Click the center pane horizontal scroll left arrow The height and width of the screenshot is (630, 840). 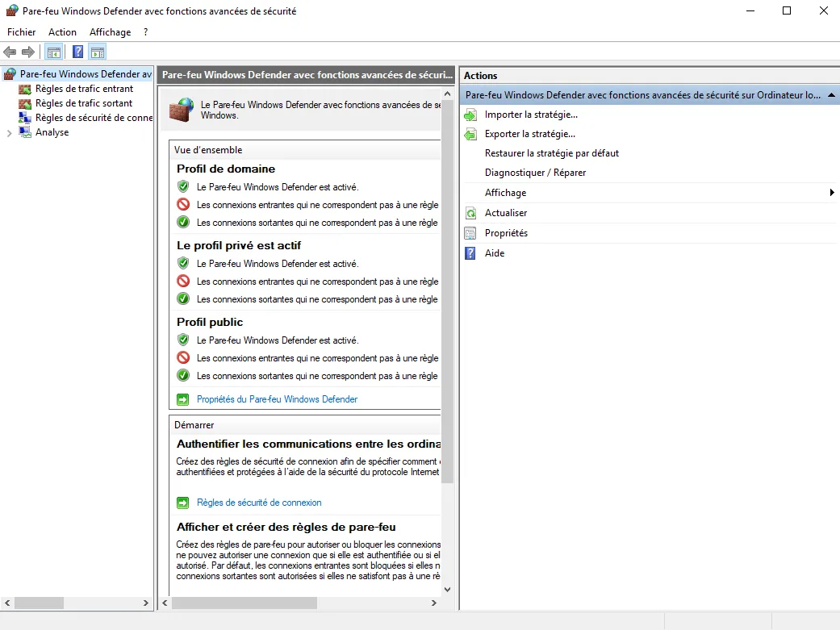click(x=165, y=603)
